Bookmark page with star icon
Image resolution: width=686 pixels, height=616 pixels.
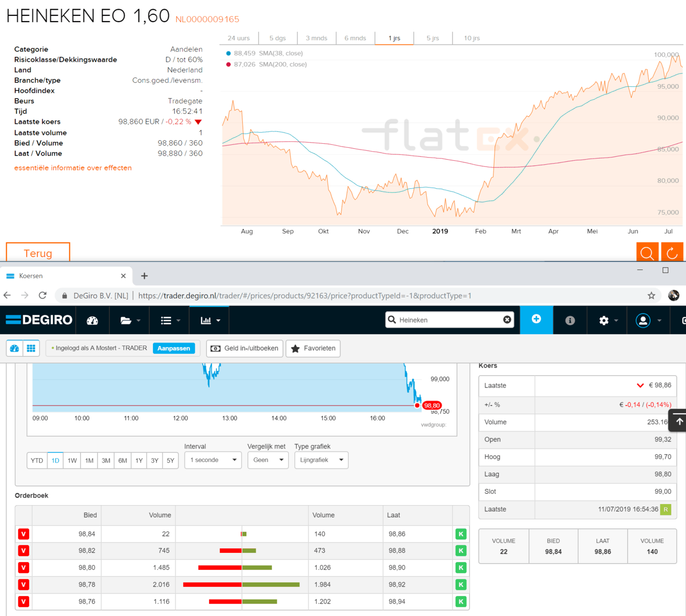[651, 295]
